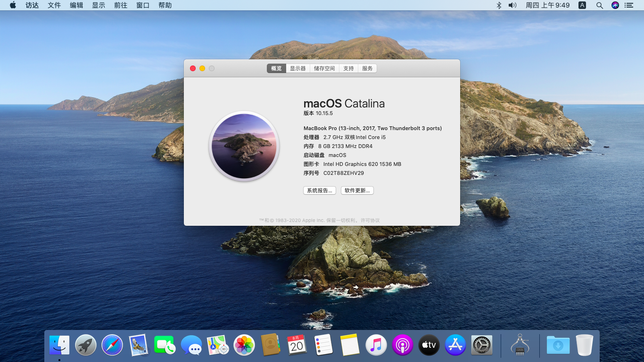
Task: Open Spotlight search magnifier icon
Action: pos(600,5)
